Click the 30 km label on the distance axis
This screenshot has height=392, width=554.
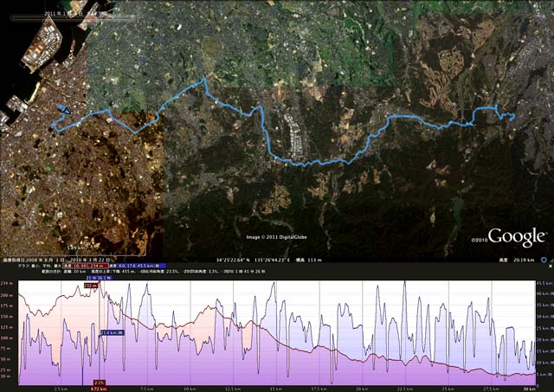(x=529, y=389)
